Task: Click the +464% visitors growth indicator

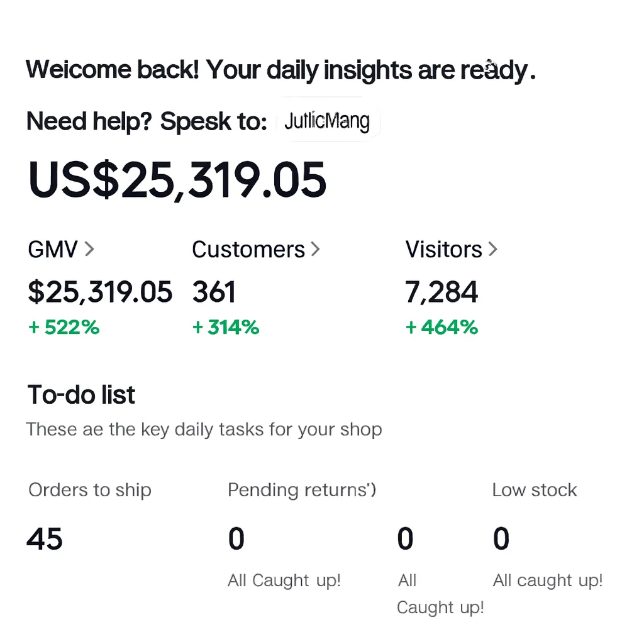Action: (x=441, y=327)
